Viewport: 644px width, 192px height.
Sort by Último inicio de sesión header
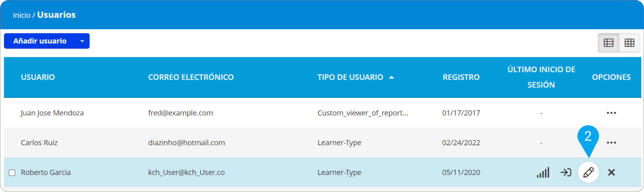click(x=541, y=77)
